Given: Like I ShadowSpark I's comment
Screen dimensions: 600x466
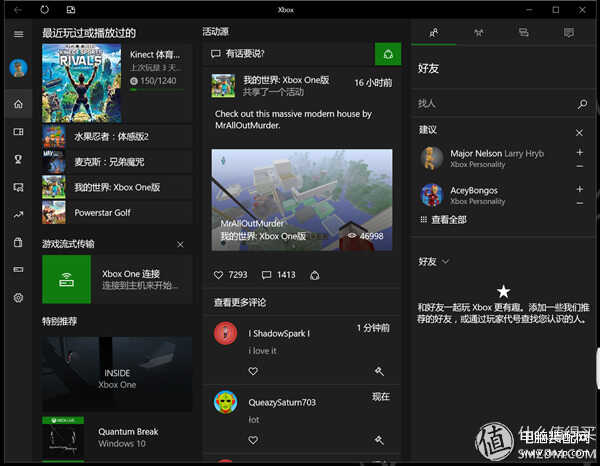Looking at the screenshot, I should pyautogui.click(x=253, y=371).
